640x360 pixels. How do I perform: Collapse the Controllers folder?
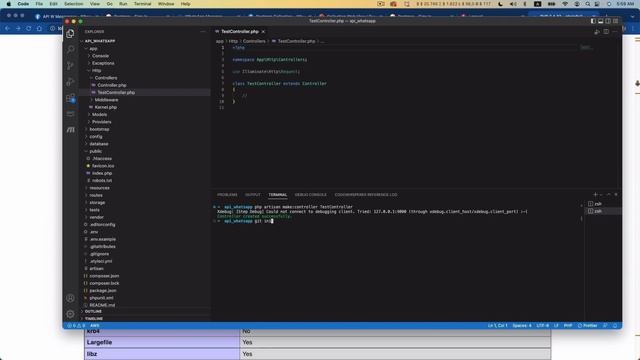[x=106, y=78]
